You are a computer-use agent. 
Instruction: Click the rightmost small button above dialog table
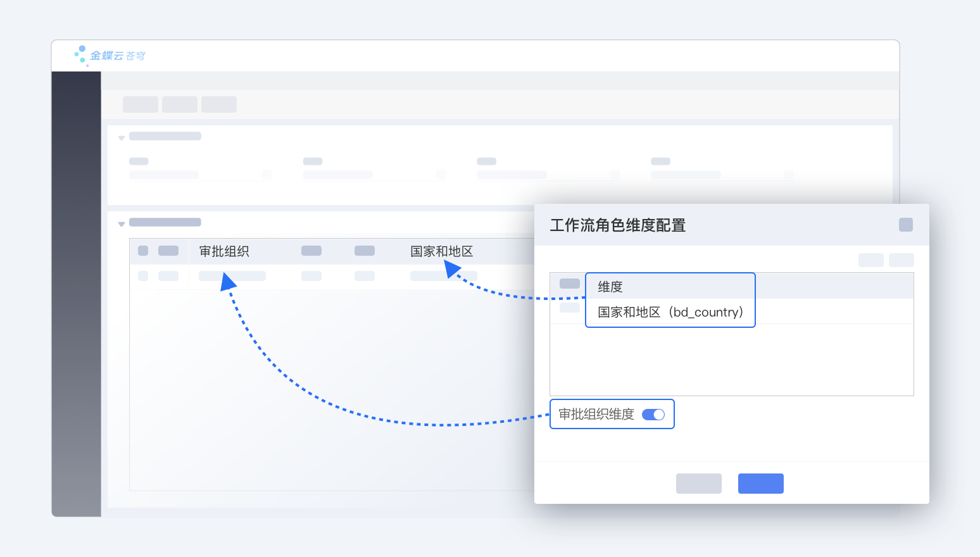coord(901,260)
